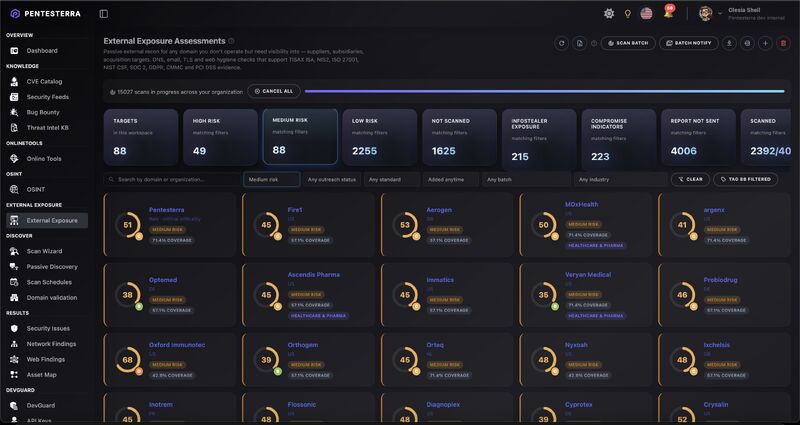800x425 pixels.
Task: Click the user avatar picture
Action: click(x=706, y=14)
